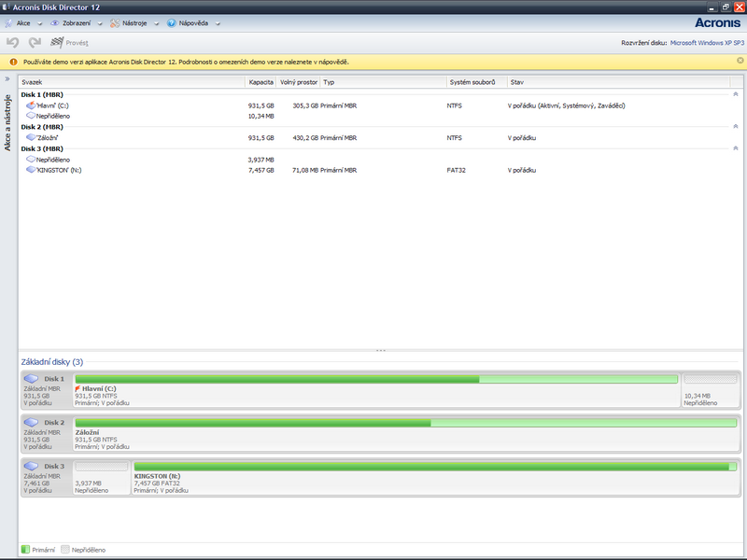This screenshot has height=560, width=747.
Task: Click the grey Nepřiděleno legend swatch
Action: (65, 550)
